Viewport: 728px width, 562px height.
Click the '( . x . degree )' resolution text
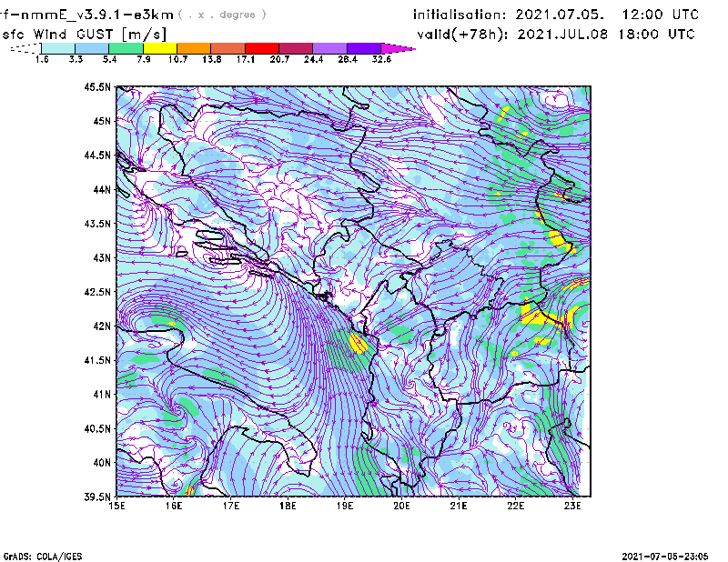pyautogui.click(x=222, y=15)
